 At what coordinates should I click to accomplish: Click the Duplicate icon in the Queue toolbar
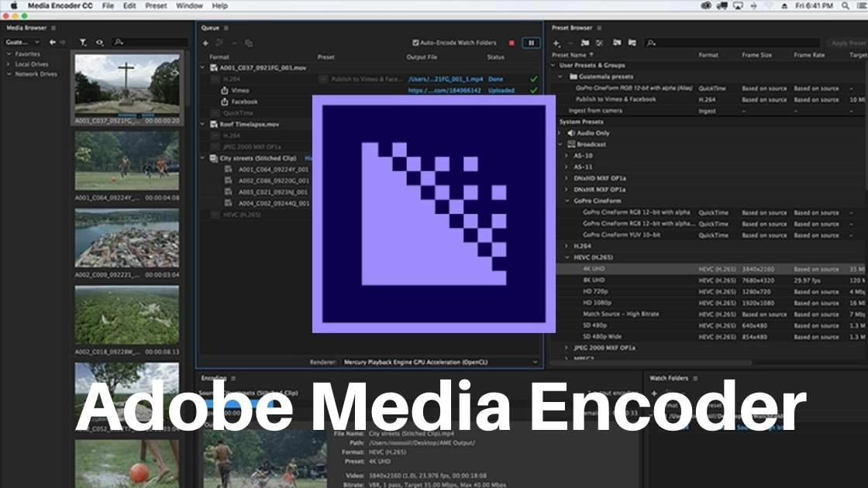point(248,43)
